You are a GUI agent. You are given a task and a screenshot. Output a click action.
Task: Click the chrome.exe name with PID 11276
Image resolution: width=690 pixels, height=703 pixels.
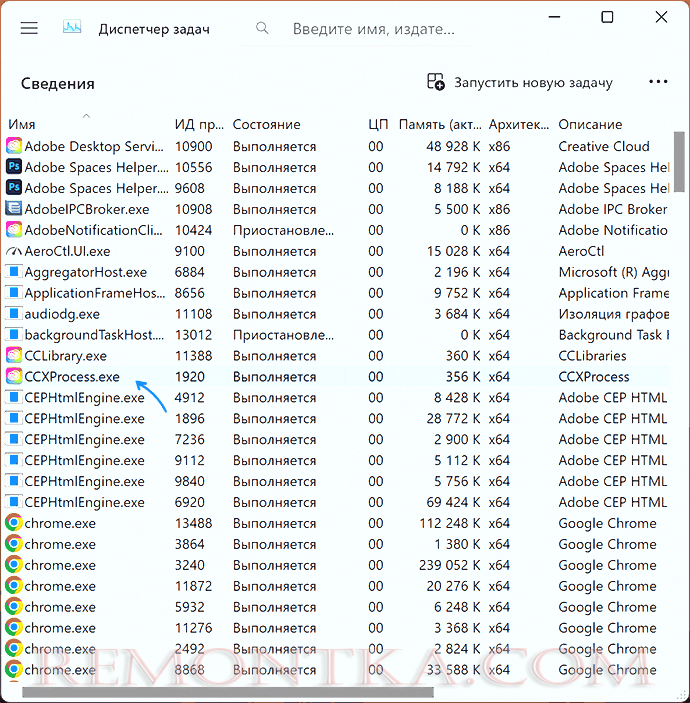point(60,628)
